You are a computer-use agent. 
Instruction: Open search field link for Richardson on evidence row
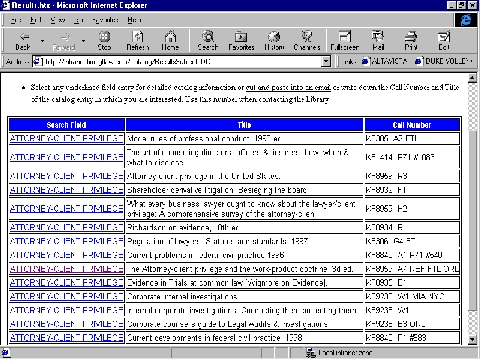coord(66,227)
